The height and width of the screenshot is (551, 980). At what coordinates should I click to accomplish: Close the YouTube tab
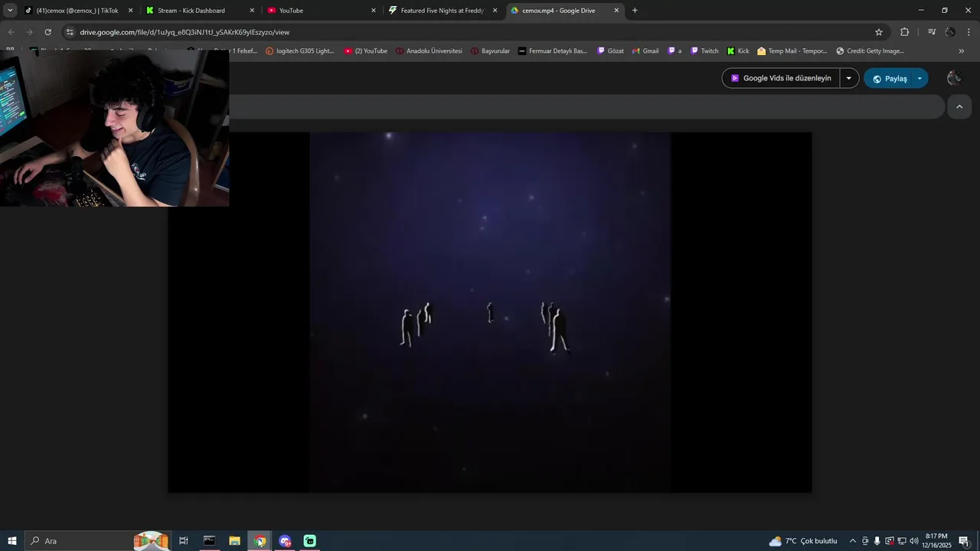(374, 11)
